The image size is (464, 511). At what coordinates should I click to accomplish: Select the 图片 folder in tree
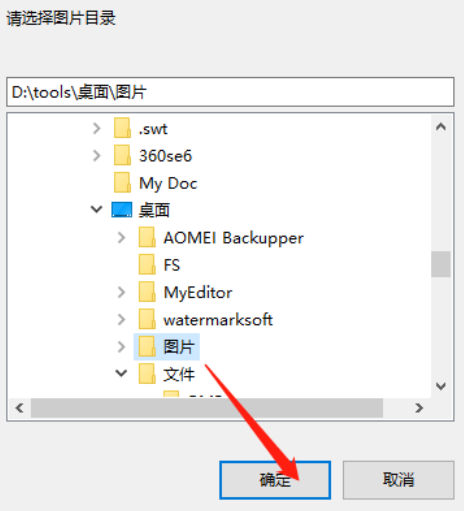(167, 347)
